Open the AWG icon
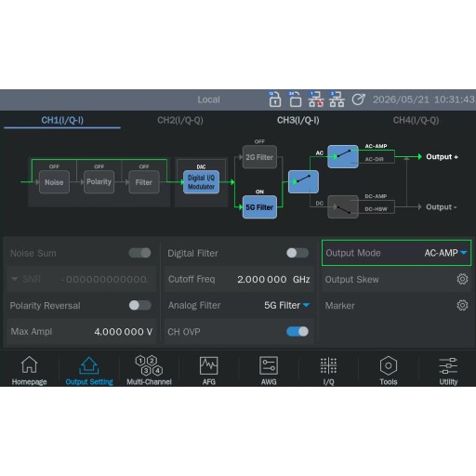This screenshot has height=476, width=476. pyautogui.click(x=269, y=365)
